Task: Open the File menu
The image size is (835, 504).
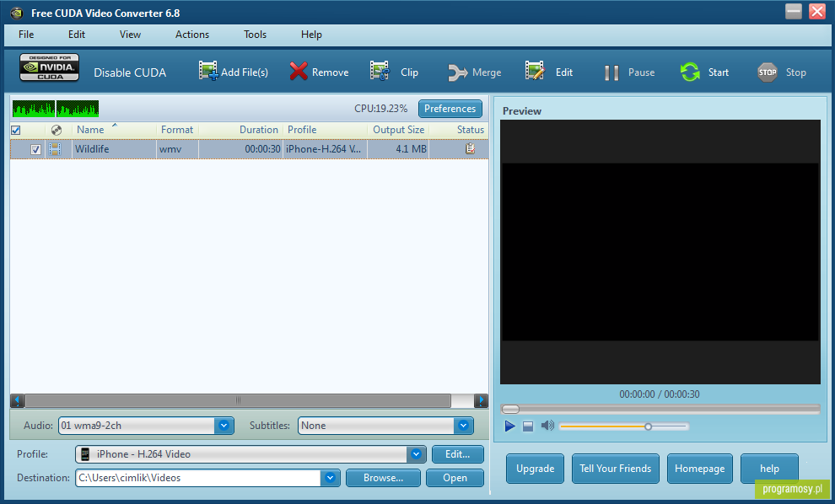Action: coord(26,35)
